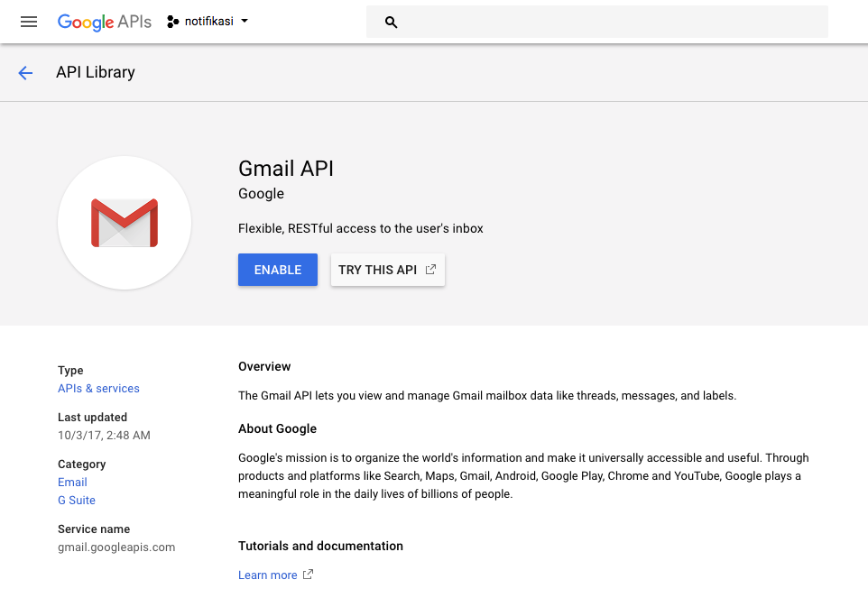Click the Google's mission paragraph
This screenshot has height=598, width=868.
(x=523, y=475)
